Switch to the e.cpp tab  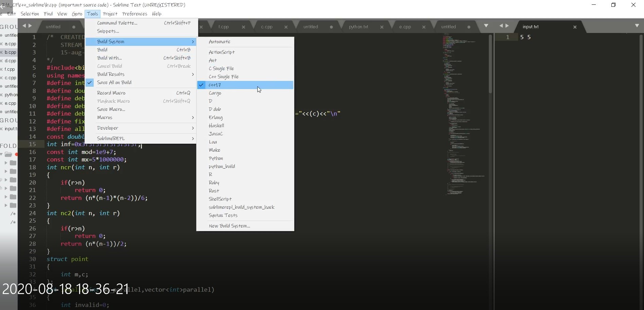[405, 27]
